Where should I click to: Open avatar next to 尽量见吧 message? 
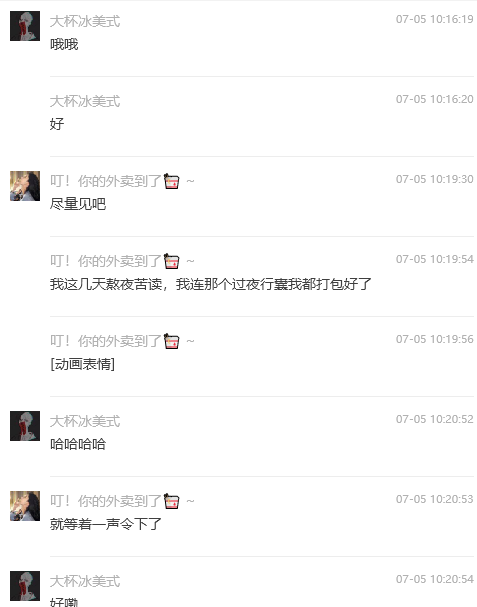coord(25,186)
